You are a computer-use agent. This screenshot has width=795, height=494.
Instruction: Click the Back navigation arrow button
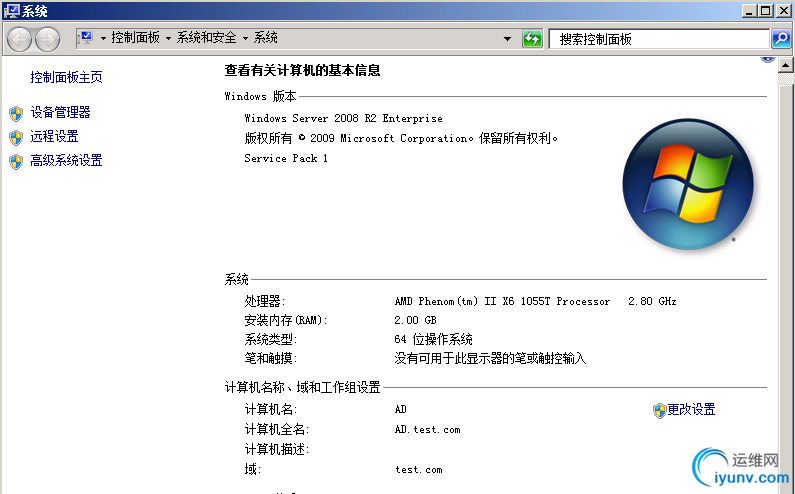pos(20,39)
